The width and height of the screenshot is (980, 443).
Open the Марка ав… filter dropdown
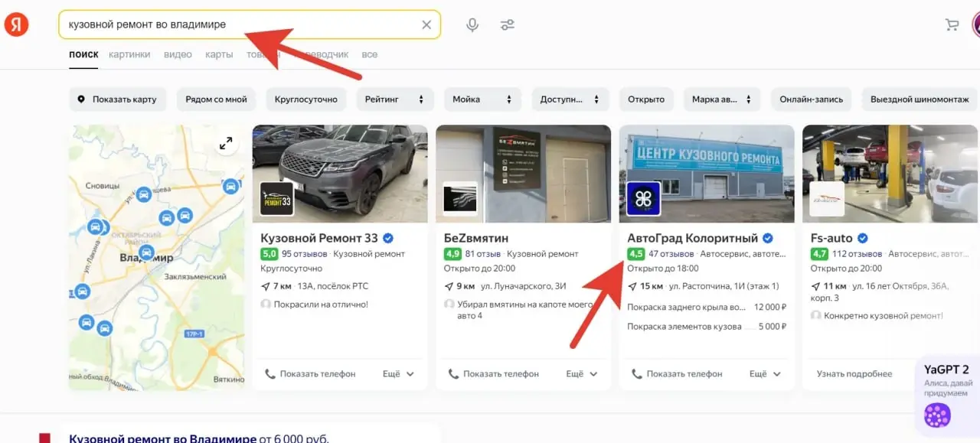(x=722, y=99)
